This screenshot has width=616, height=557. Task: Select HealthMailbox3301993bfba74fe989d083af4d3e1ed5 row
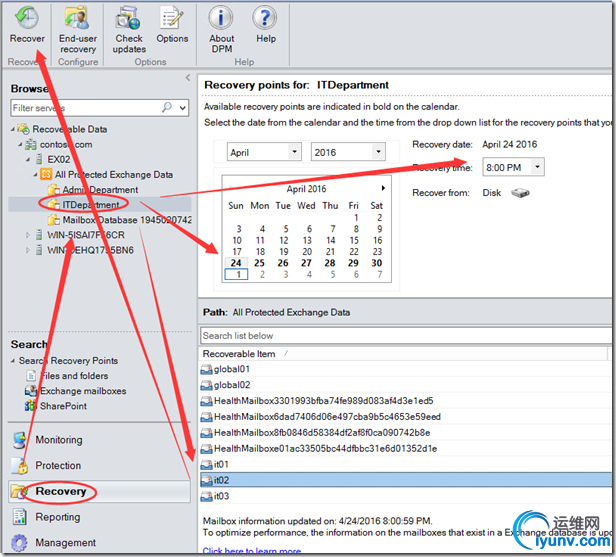click(x=406, y=401)
